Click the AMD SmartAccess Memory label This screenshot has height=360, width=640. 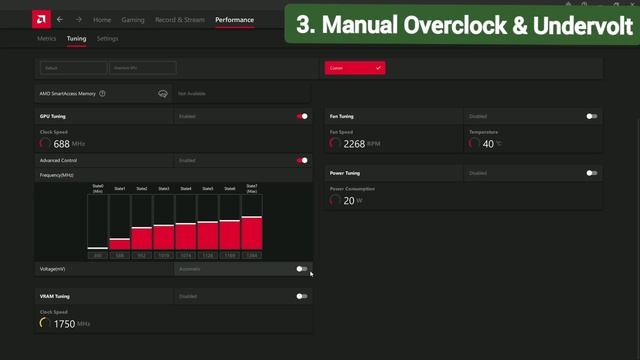click(x=67, y=93)
